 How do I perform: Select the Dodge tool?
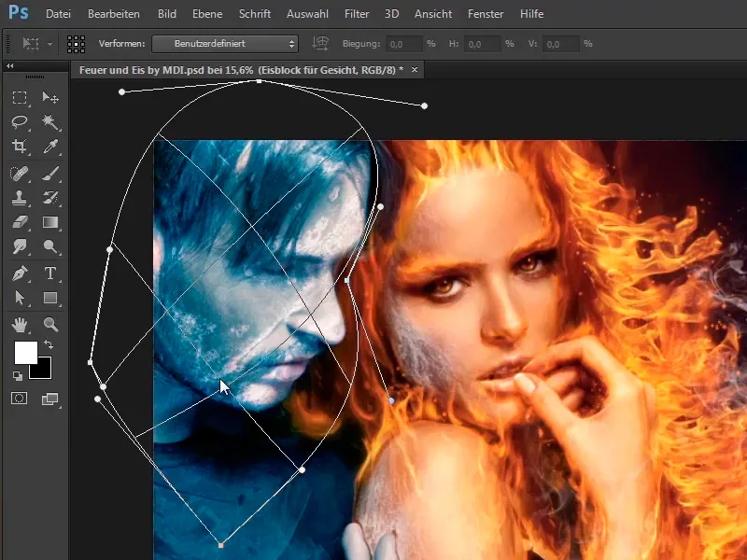(x=50, y=246)
